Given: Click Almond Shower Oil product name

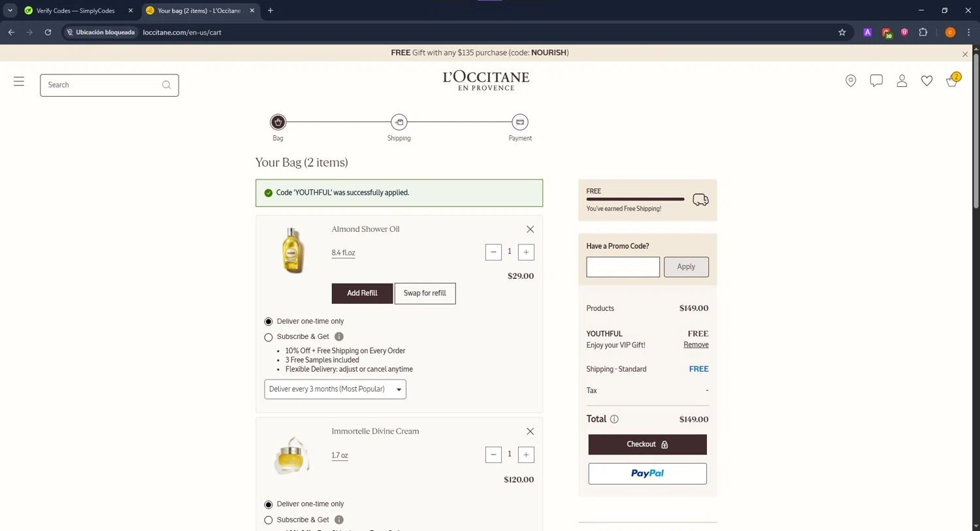Looking at the screenshot, I should (x=365, y=229).
